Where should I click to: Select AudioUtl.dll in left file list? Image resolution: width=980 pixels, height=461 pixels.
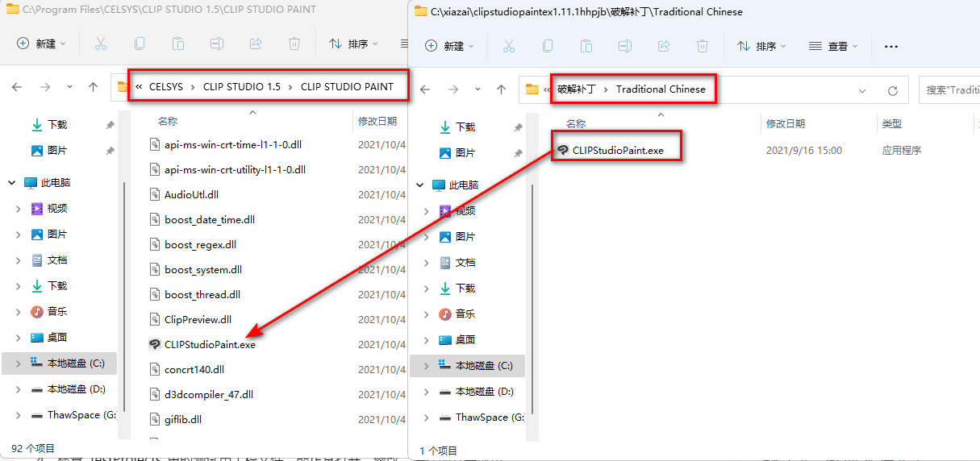[x=191, y=194]
